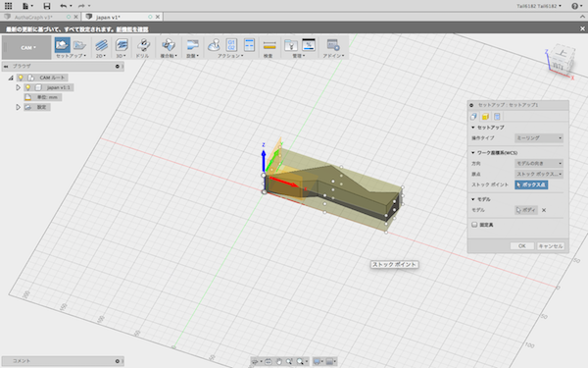Viewport: 588px width, 368px height.
Task: Enable the 固定具 (fixture) checkbox
Action: click(x=474, y=225)
